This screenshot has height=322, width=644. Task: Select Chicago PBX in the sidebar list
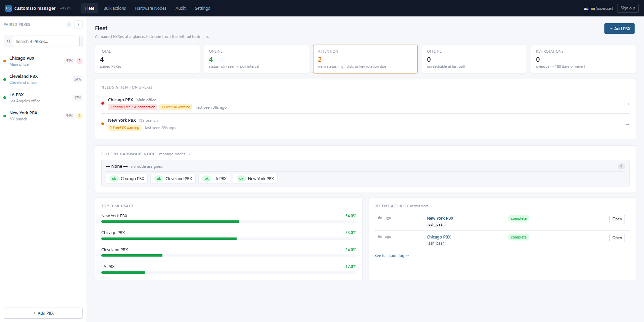(43, 61)
